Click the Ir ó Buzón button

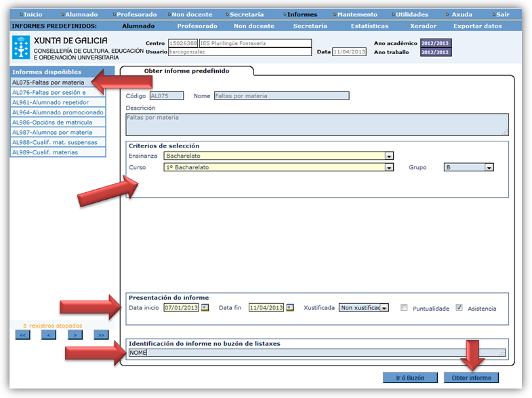point(409,377)
